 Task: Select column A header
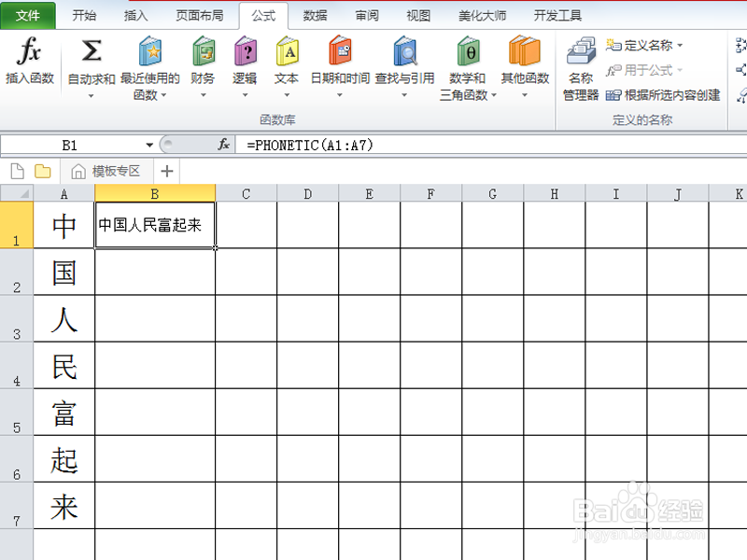63,193
